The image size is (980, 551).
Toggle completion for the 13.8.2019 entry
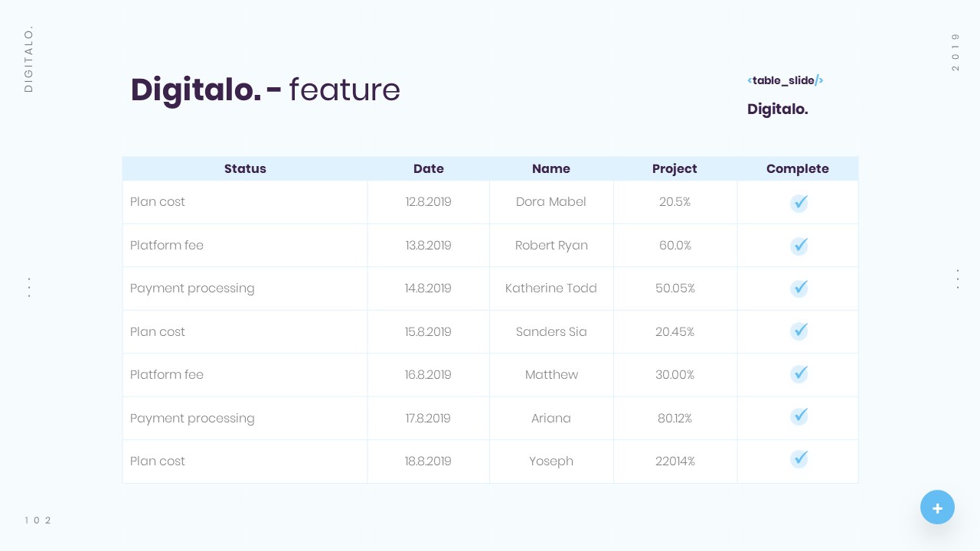tap(799, 246)
